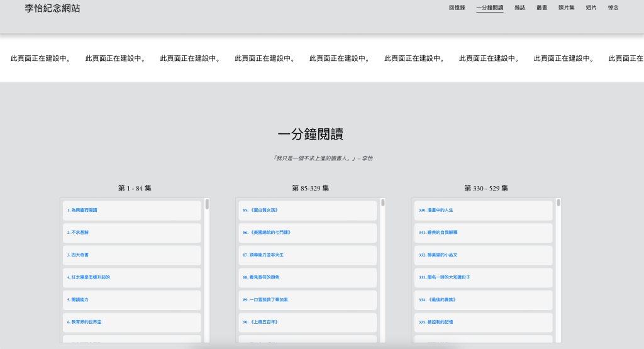Click scrollbar of the 第 330 - 529 集 list

click(558, 203)
